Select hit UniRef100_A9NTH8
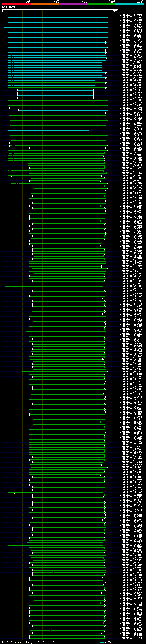 tap(131, 151)
